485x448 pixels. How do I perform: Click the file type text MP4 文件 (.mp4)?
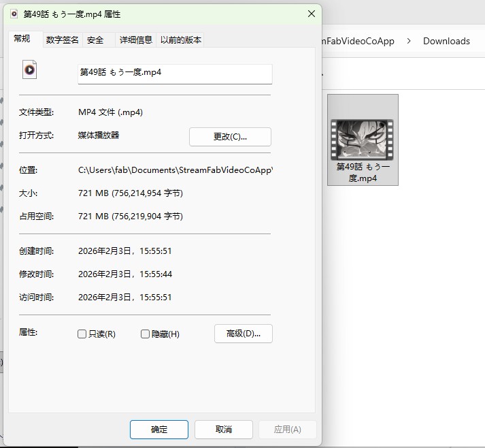pos(110,112)
